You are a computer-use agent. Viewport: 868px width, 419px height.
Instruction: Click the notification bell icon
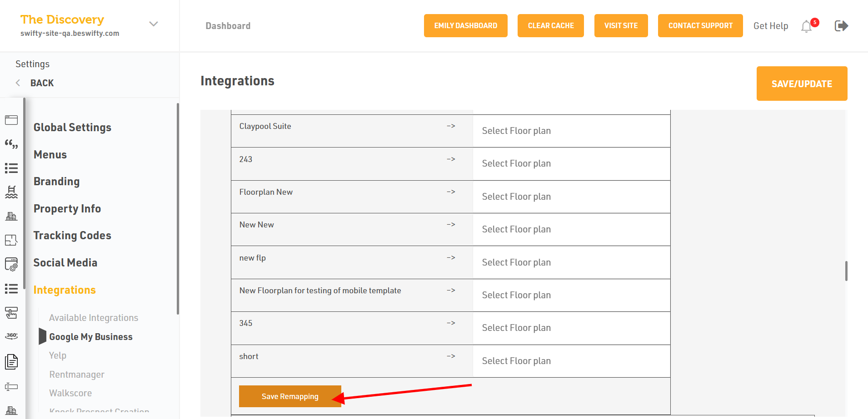807,26
